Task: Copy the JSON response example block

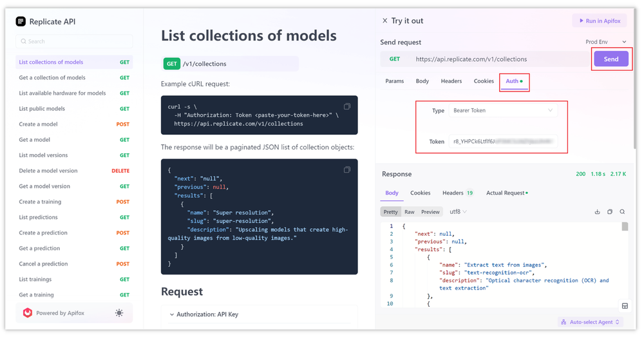Action: tap(347, 169)
